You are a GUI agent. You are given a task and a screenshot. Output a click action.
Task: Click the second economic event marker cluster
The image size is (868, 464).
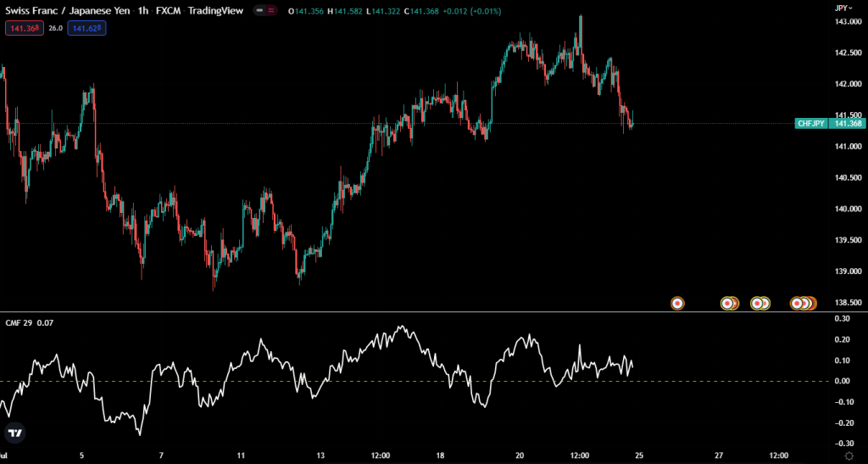(x=729, y=303)
